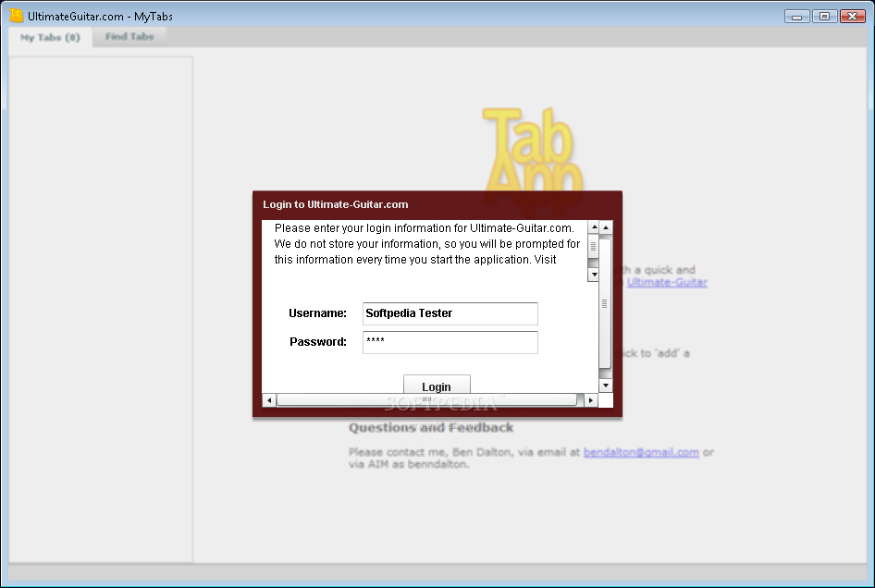Focus the Username input field

(450, 313)
